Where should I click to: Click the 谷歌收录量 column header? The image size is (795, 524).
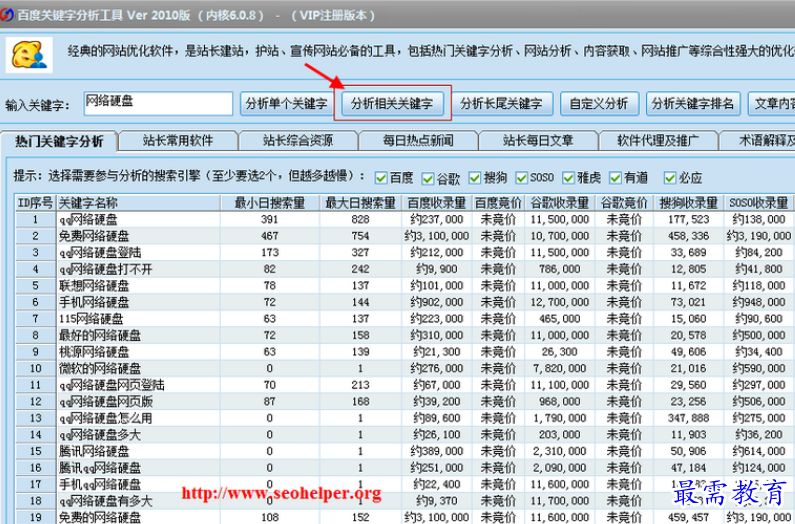tap(559, 203)
